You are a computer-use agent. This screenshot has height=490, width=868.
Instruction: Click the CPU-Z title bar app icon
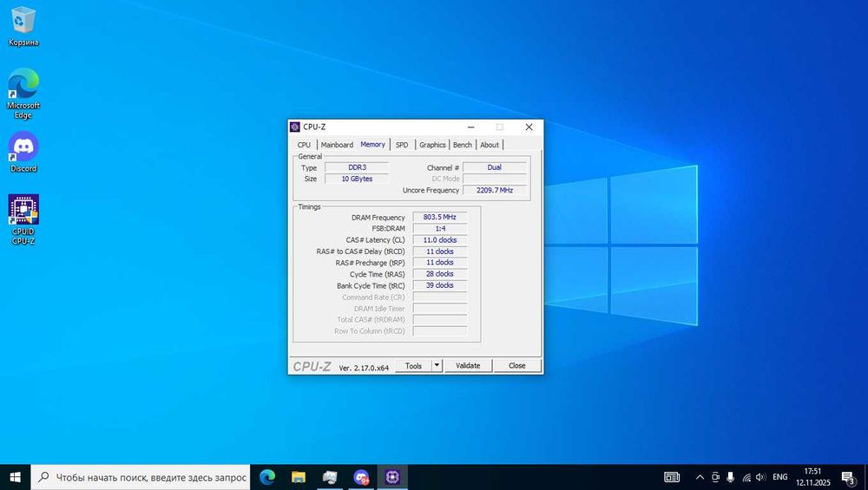click(295, 127)
